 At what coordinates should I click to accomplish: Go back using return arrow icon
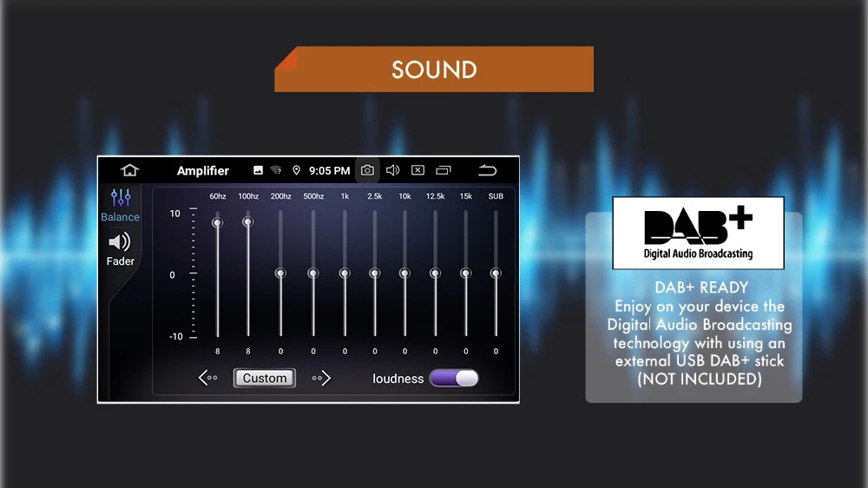point(487,170)
